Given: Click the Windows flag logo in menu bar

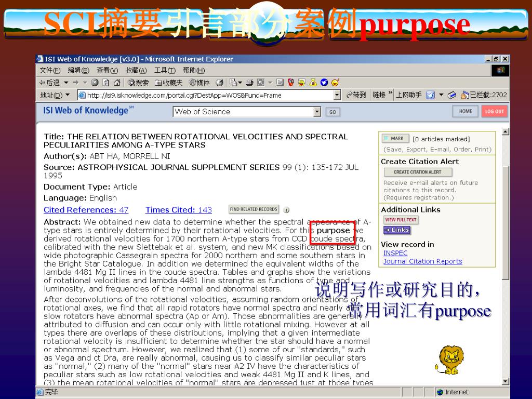Looking at the screenshot, I should pyautogui.click(x=500, y=70).
